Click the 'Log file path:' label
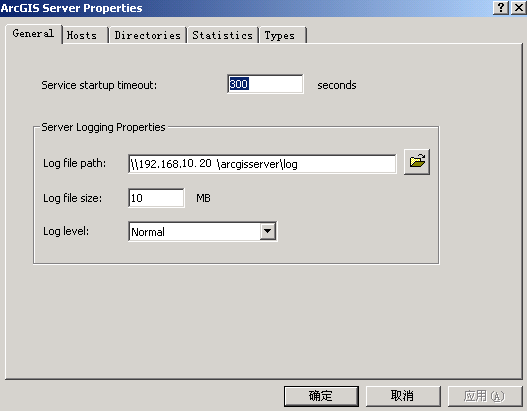 coord(74,163)
